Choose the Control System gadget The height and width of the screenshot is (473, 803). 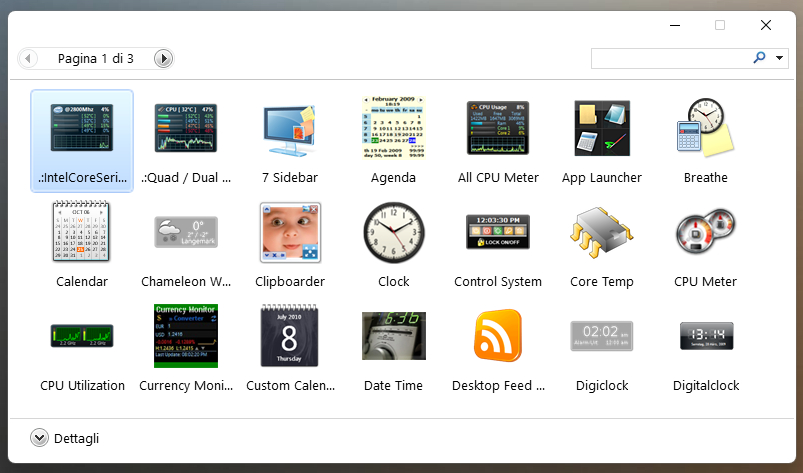(x=498, y=232)
